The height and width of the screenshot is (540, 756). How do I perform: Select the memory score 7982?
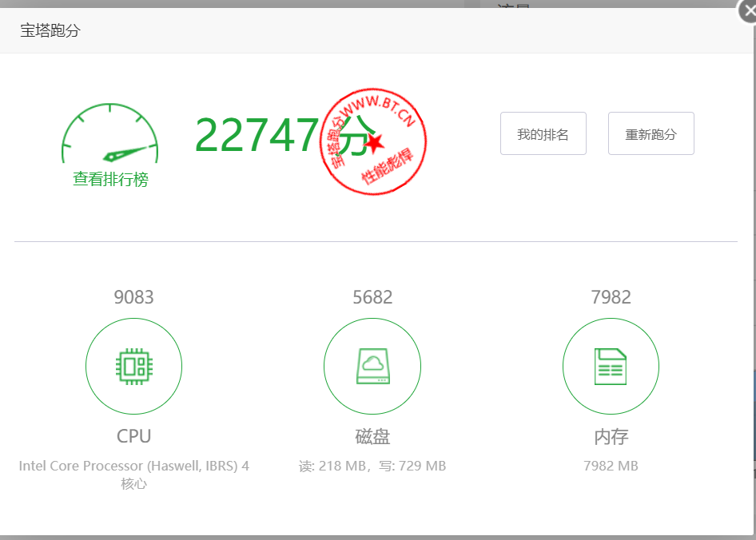(x=611, y=297)
